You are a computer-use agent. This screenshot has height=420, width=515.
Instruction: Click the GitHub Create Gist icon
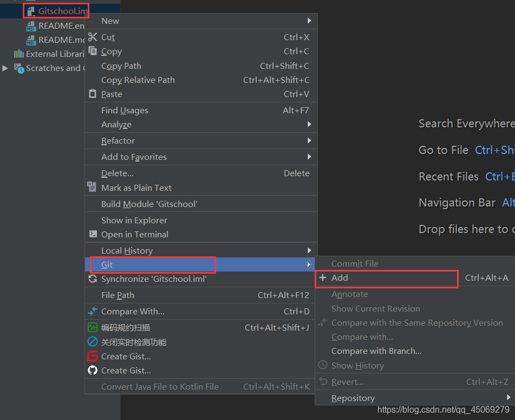click(x=93, y=370)
